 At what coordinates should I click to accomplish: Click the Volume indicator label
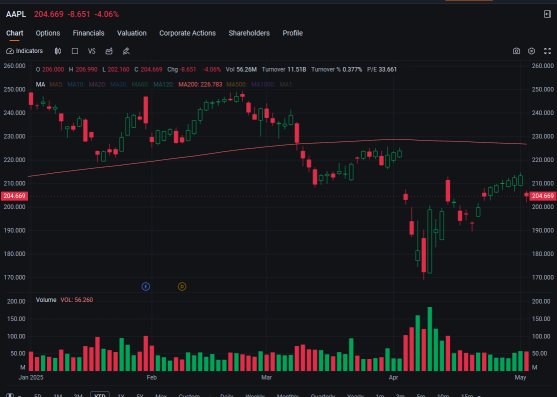click(46, 300)
